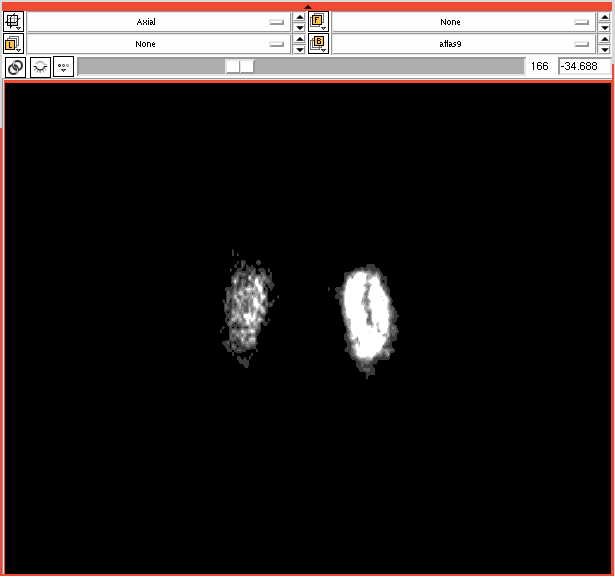Toggle slice visibility eye icon
Viewport: 615px width, 578px height.
(x=39, y=67)
